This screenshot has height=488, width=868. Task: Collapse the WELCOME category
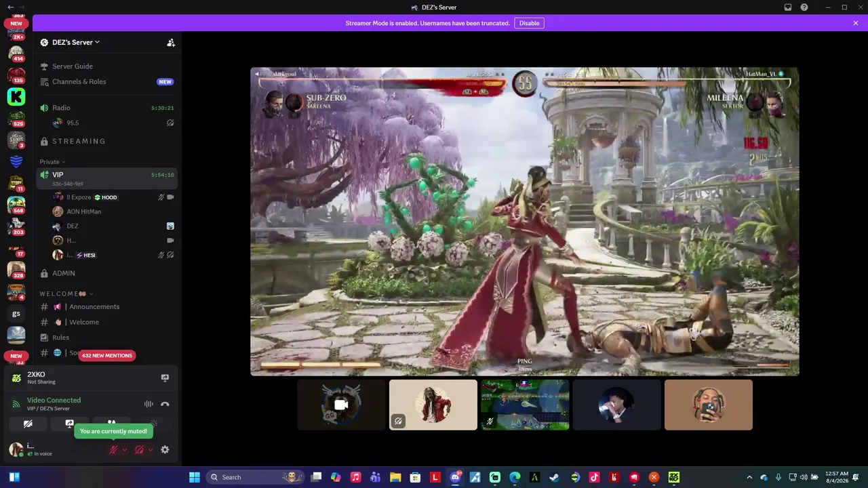tap(66, 293)
